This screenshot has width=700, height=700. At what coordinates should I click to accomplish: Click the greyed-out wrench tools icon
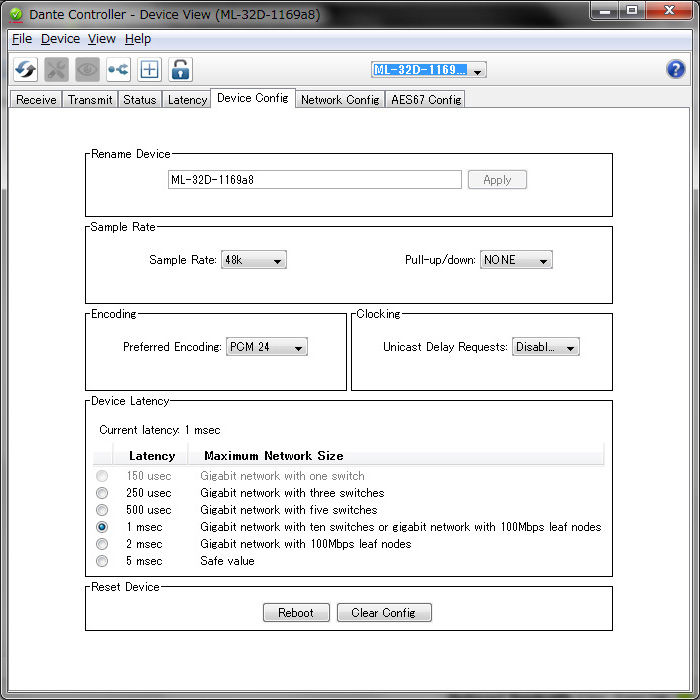56,70
